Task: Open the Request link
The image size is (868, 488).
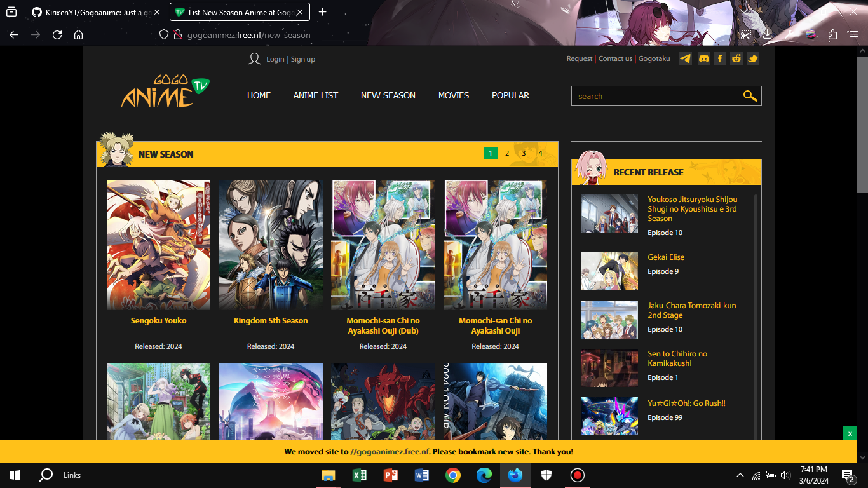Action: click(x=580, y=58)
